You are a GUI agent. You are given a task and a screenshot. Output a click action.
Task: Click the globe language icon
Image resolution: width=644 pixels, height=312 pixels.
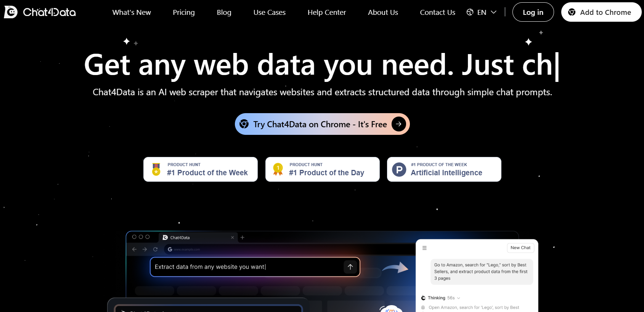click(x=470, y=12)
